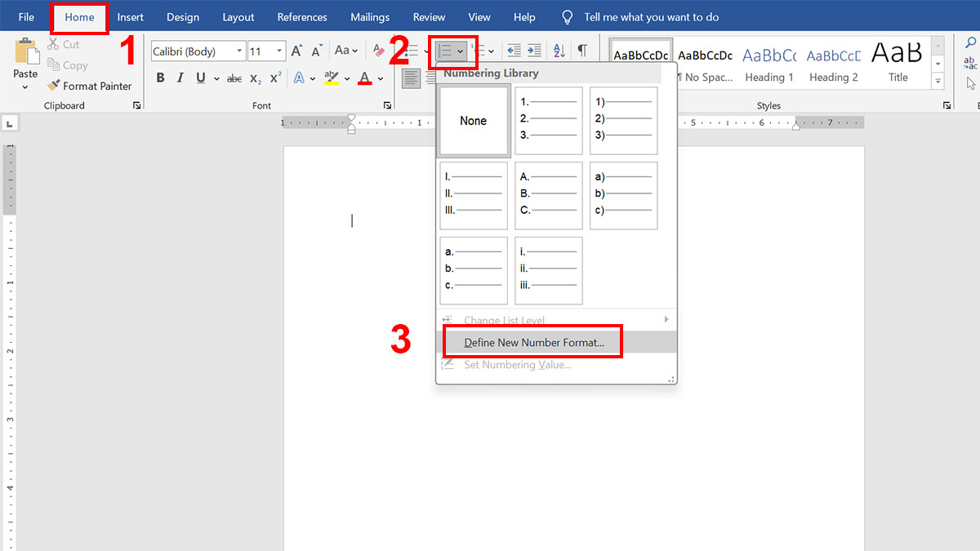Open the Review ribbon tab
The height and width of the screenshot is (551, 980).
pyautogui.click(x=429, y=16)
